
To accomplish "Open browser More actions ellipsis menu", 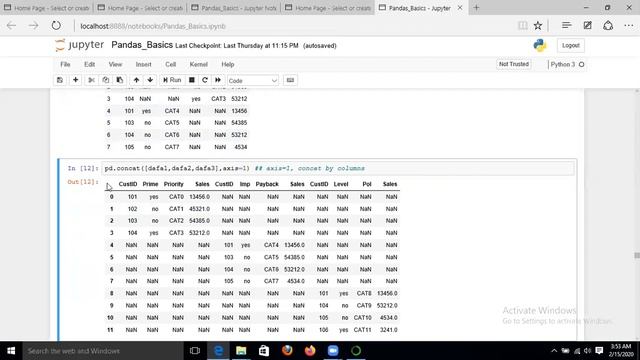I will (629, 25).
